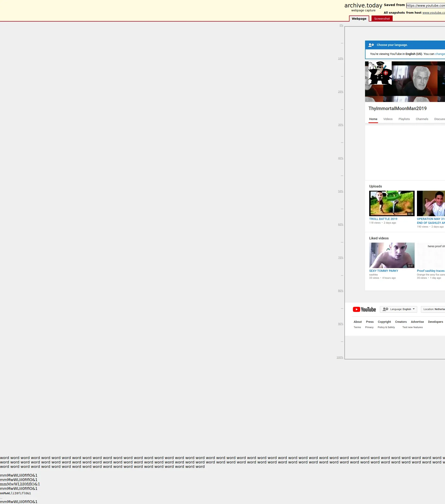The height and width of the screenshot is (504, 445).
Task: Open the Playlists channel tab
Action: 404,119
